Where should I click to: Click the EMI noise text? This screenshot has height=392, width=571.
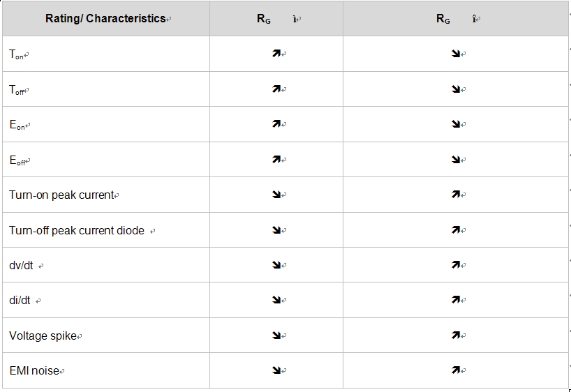[x=34, y=370]
